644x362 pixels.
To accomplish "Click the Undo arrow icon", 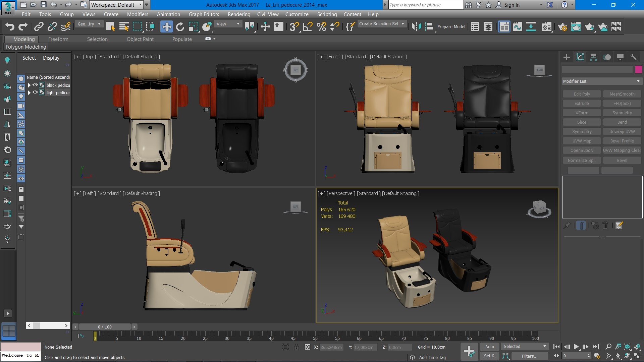I will click(10, 26).
